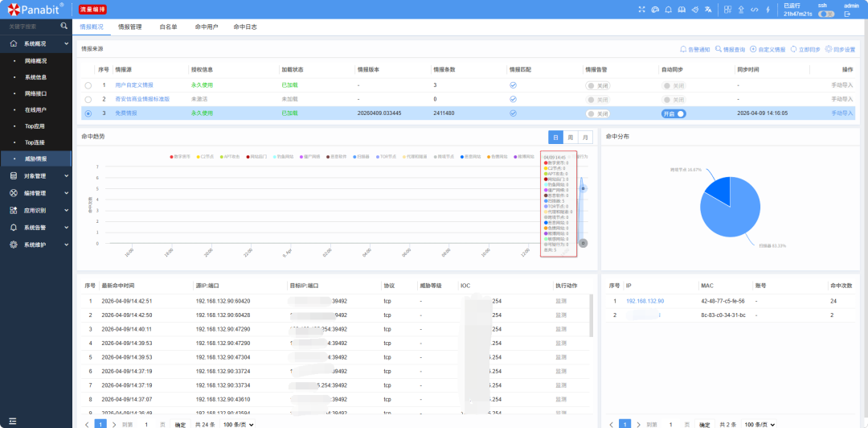Select radio button for 用户自定义情报

tap(88, 85)
